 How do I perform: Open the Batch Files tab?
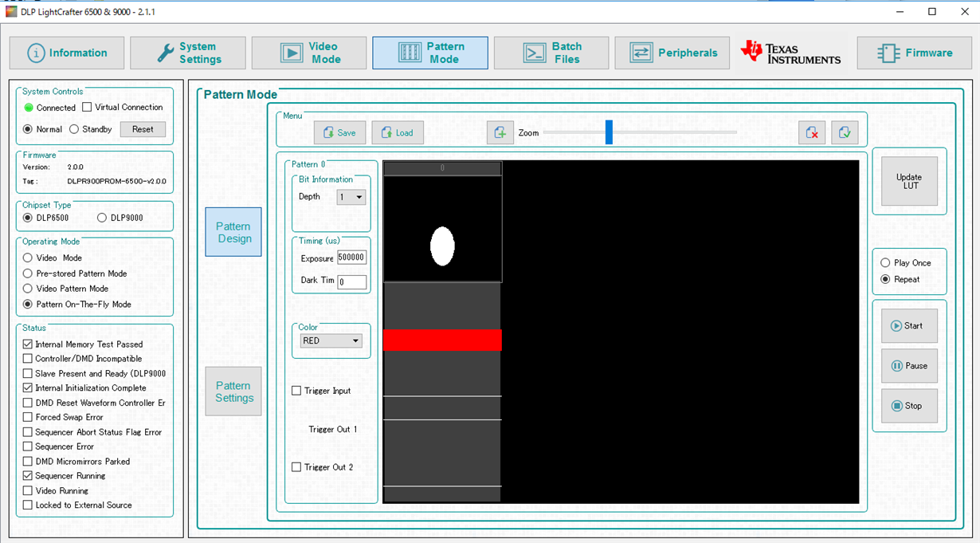point(551,53)
